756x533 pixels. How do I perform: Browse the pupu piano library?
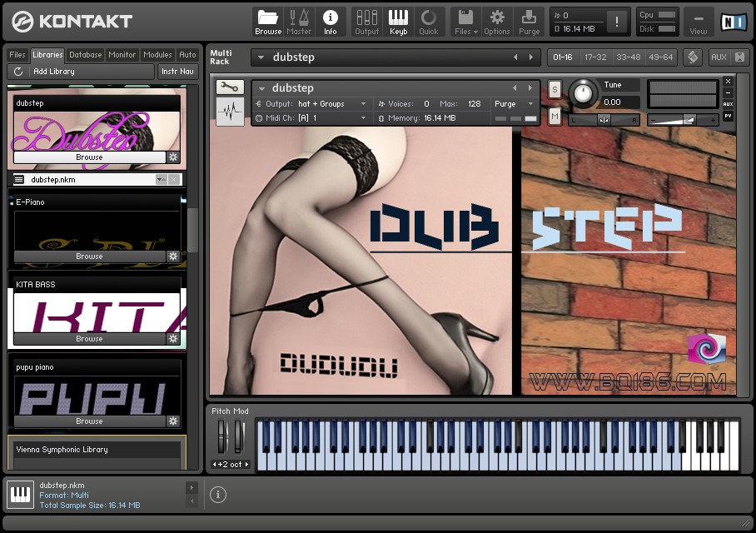point(89,421)
